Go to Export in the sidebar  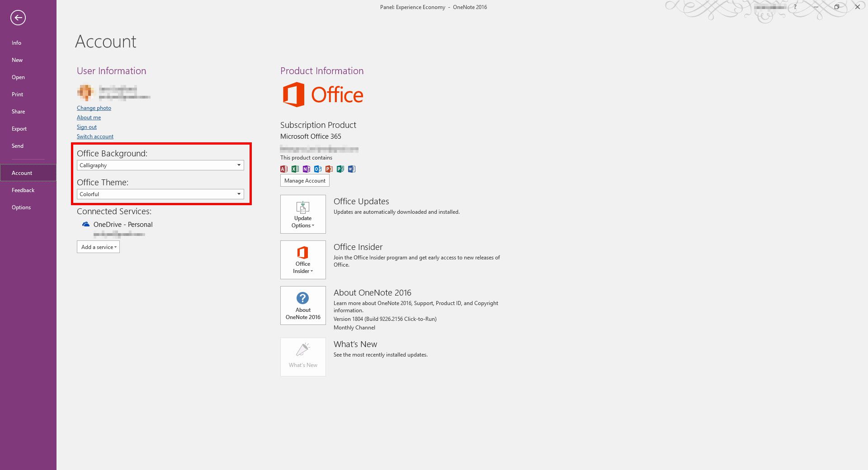coord(28,129)
